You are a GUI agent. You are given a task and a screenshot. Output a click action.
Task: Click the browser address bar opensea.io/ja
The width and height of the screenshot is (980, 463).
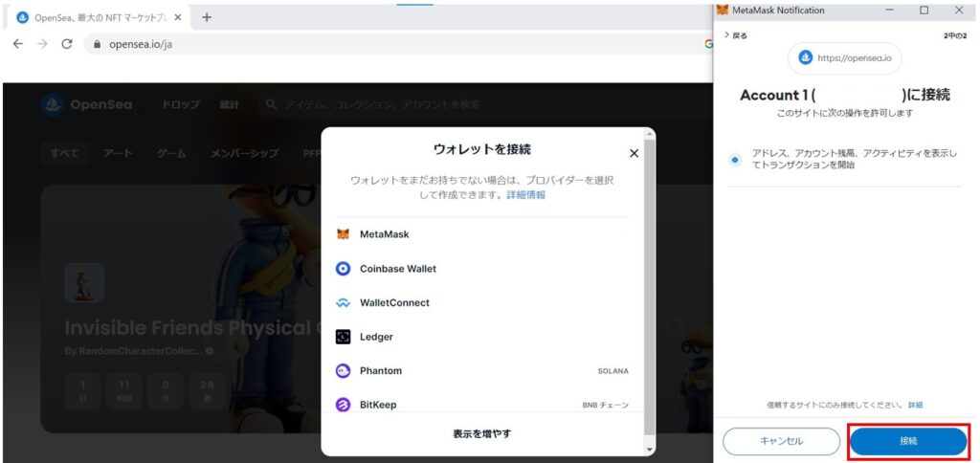click(x=141, y=45)
